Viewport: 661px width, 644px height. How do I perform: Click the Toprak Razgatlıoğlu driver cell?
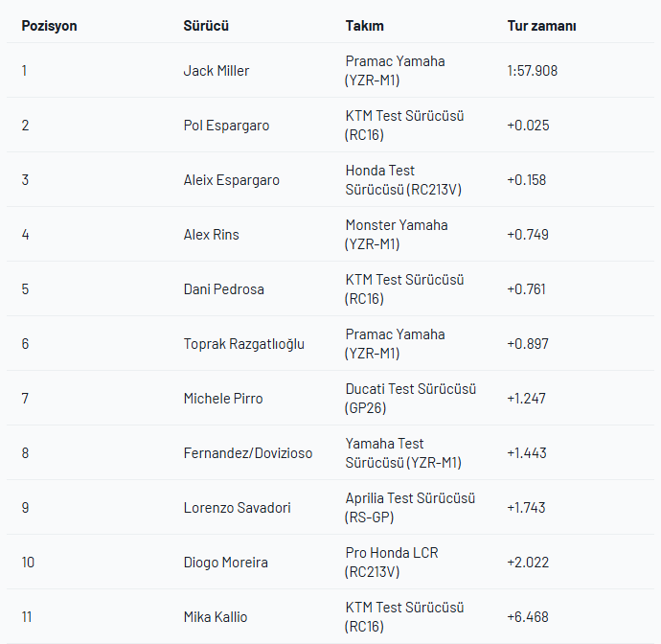[x=243, y=344]
